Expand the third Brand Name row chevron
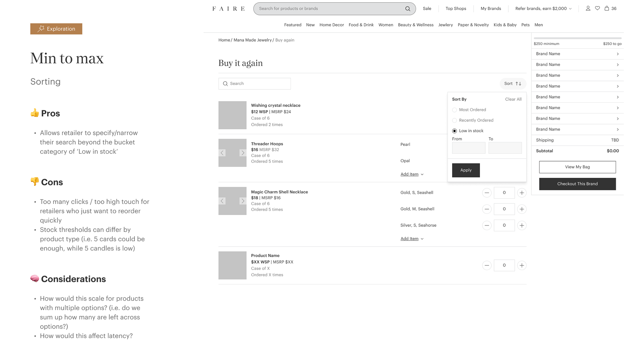The height and width of the screenshot is (364, 624). point(617,75)
